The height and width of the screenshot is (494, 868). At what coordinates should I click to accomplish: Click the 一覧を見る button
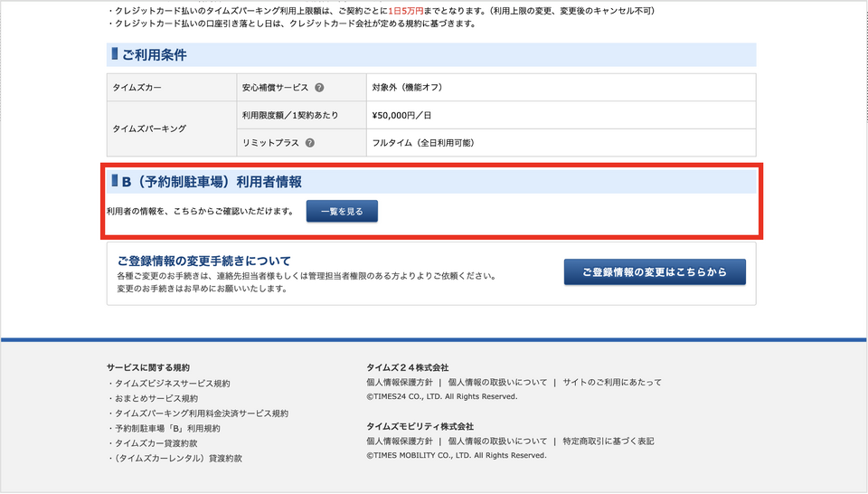pyautogui.click(x=342, y=211)
